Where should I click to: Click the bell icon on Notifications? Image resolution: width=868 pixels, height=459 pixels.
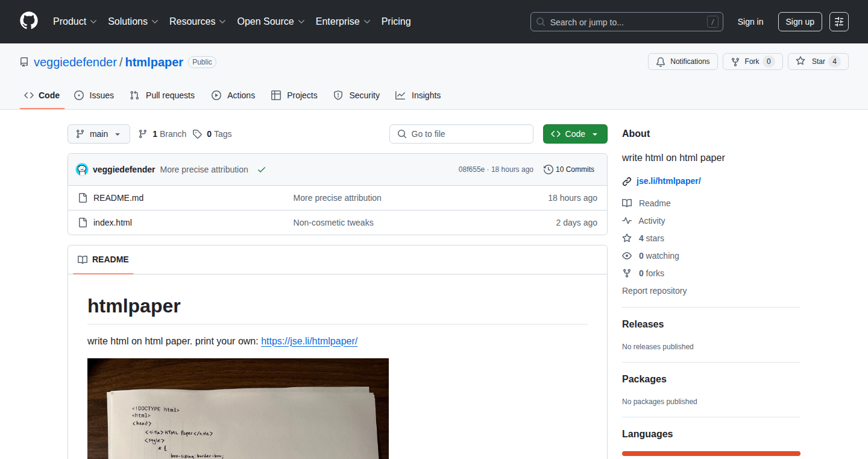tap(661, 62)
